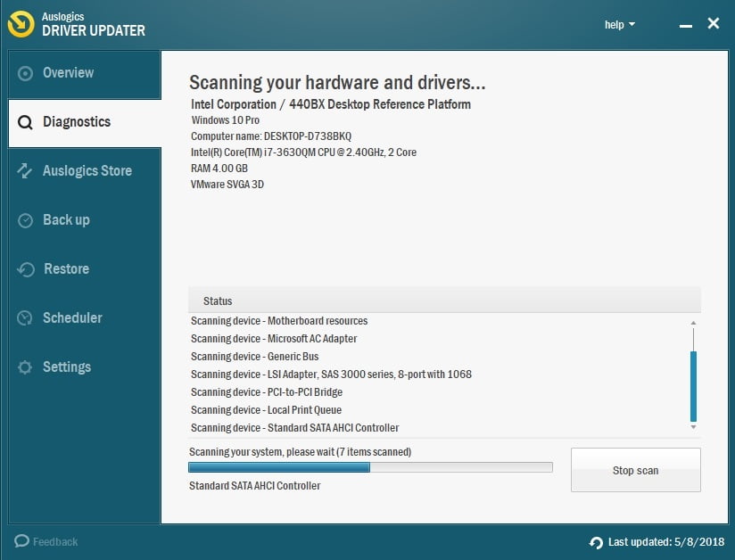735x560 pixels.
Task: Click the Auslogics Driver Updater logo icon
Action: click(21, 24)
